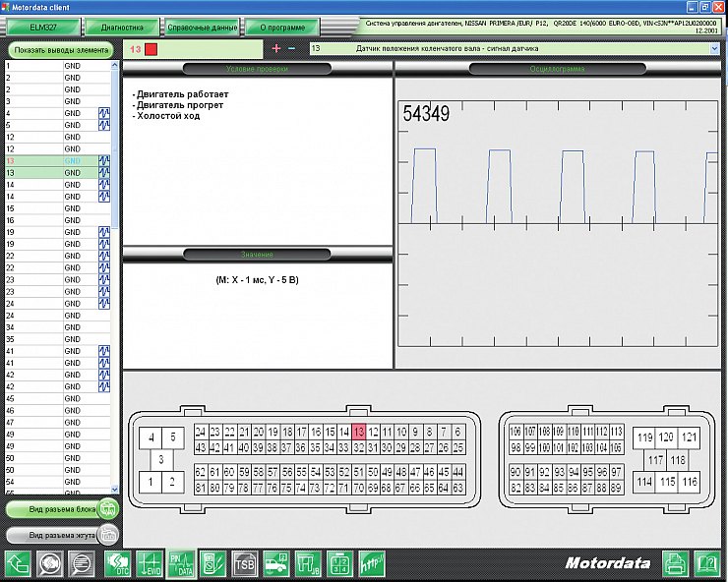This screenshot has width=728, height=582.
Task: Select pin list row 45 GND
Action: (58, 399)
